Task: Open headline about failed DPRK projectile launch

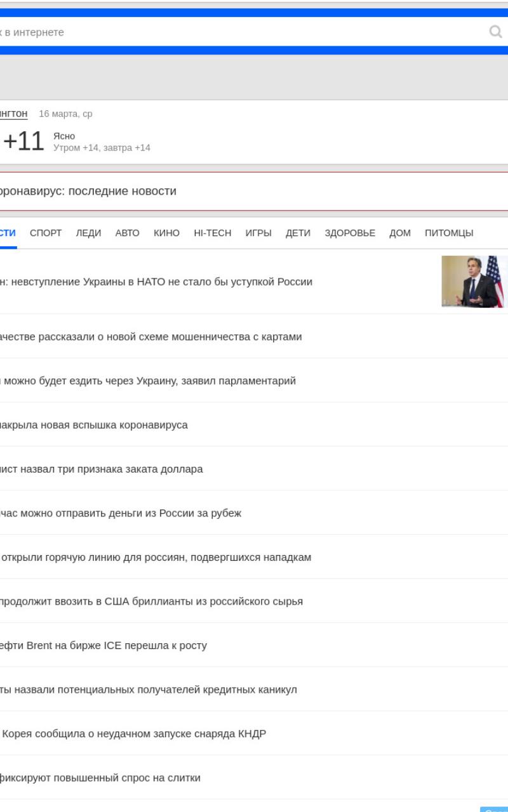Action: click(133, 734)
